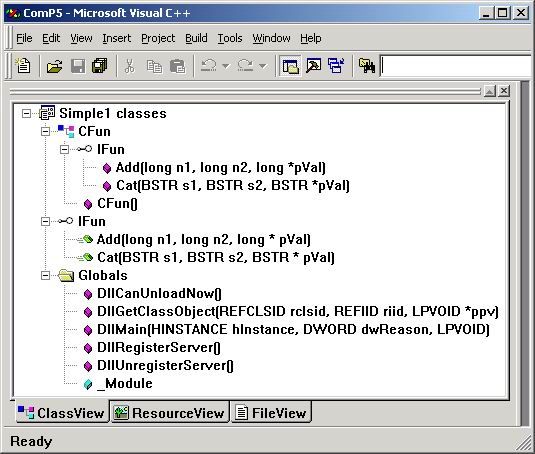Screen dimensions: 535x454
Task: Click the Find in Files binoculars icon
Action: click(x=367, y=65)
